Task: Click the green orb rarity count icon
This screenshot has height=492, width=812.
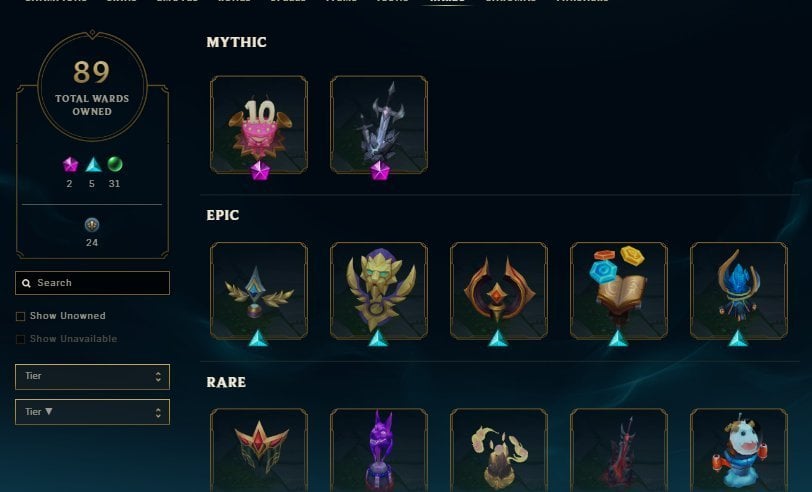Action: 114,164
